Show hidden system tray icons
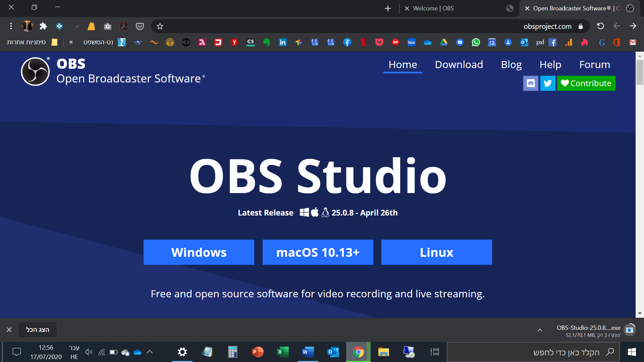The width and height of the screenshot is (644, 362). click(x=150, y=352)
